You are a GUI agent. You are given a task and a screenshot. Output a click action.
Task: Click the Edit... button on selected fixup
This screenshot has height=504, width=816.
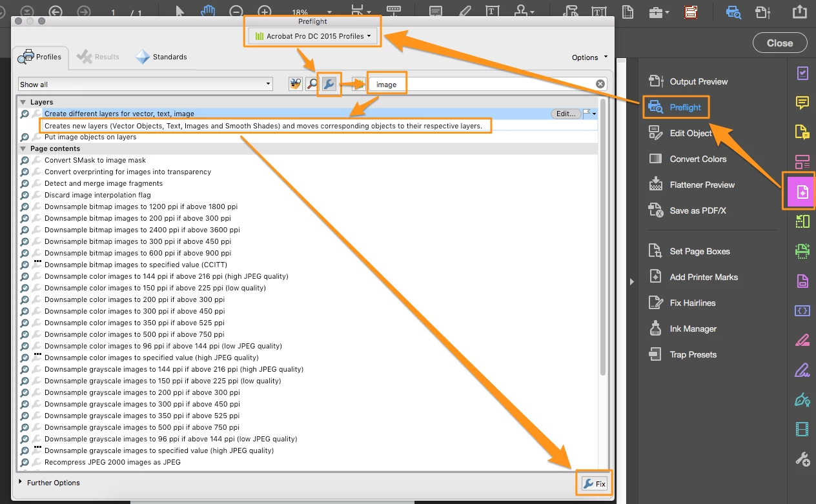[x=566, y=114]
